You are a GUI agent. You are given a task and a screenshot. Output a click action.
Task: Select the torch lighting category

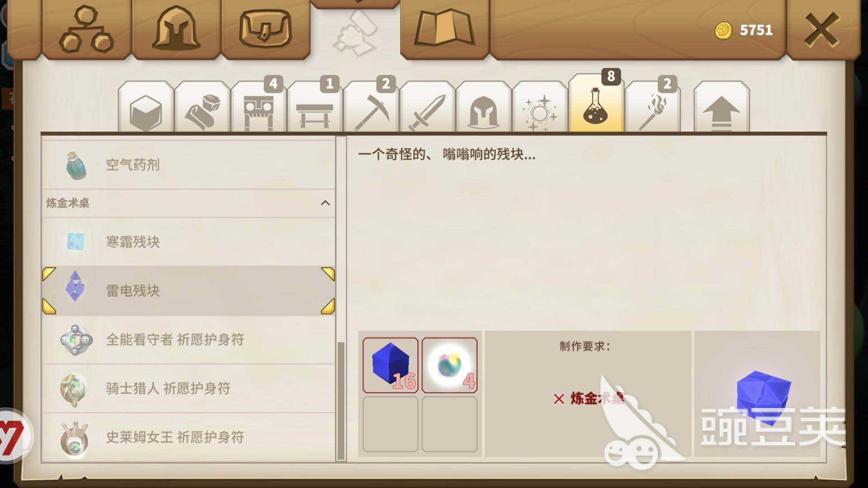[652, 108]
